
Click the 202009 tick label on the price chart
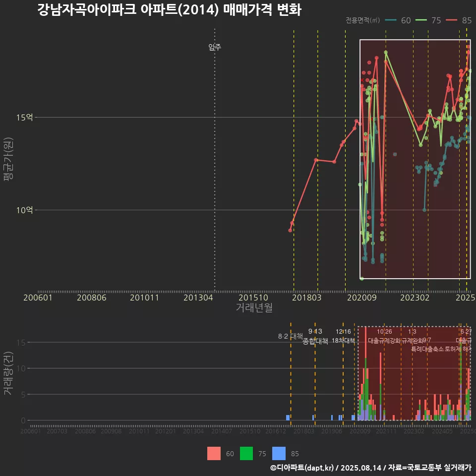pos(362,297)
